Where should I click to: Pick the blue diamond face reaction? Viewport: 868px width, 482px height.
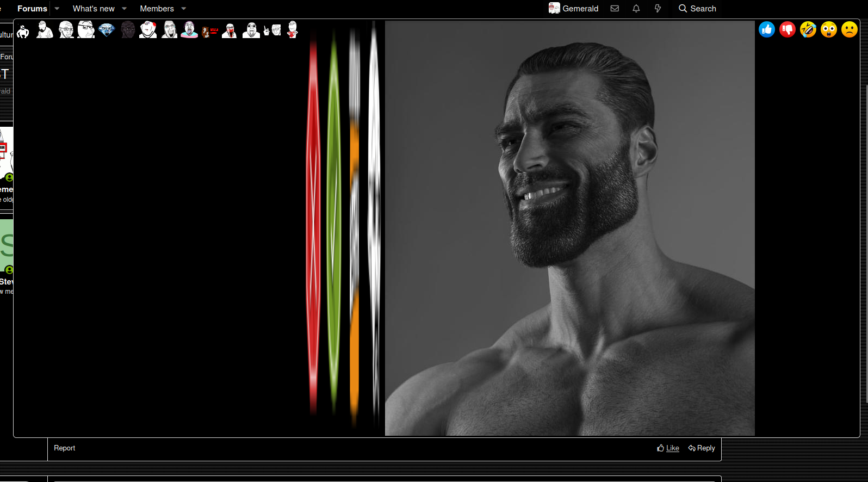107,29
